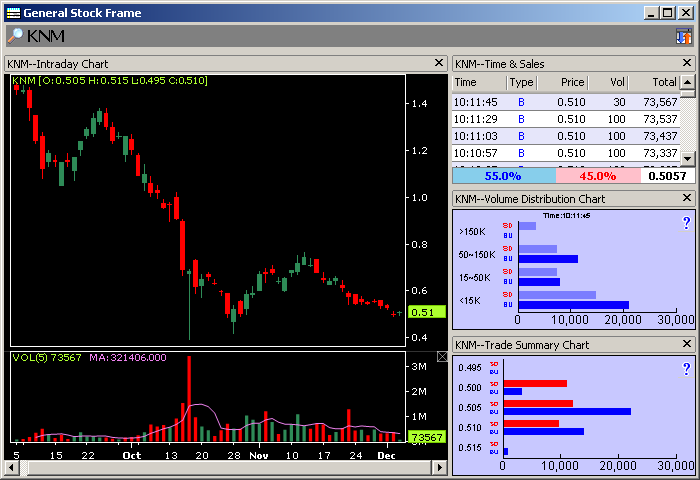Click the 0.515 price label in Trade Summary
The height and width of the screenshot is (480, 700).
470,448
